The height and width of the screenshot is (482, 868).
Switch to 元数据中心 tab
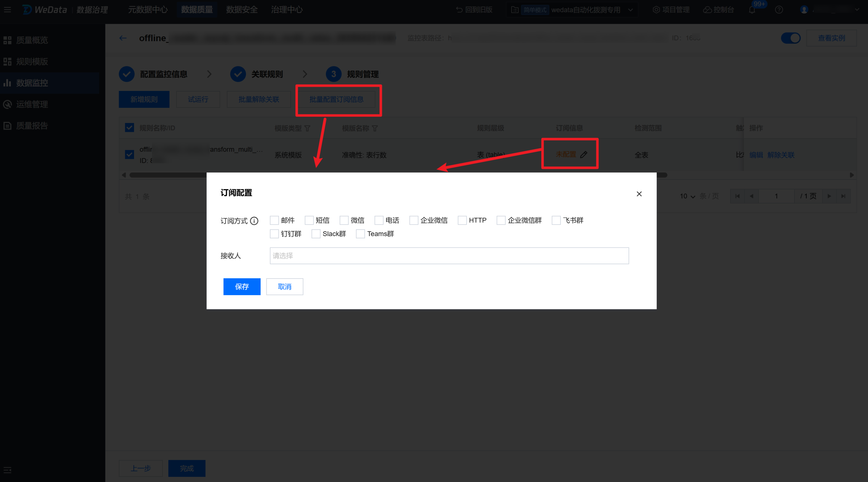(148, 9)
